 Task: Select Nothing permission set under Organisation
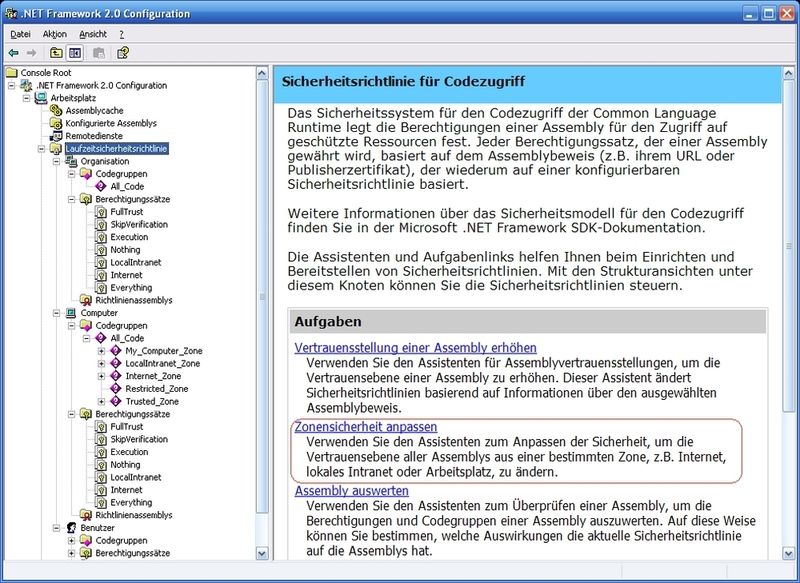tap(125, 249)
